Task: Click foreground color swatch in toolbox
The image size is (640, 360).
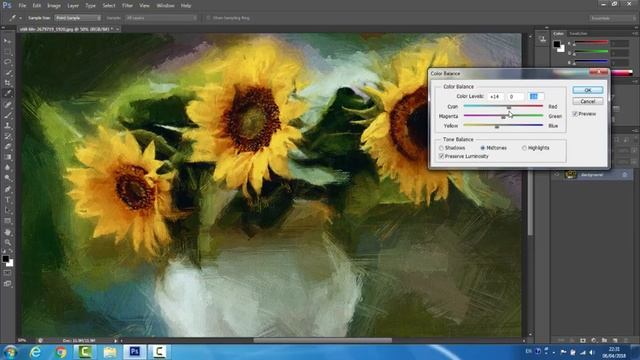Action: [x=6, y=259]
